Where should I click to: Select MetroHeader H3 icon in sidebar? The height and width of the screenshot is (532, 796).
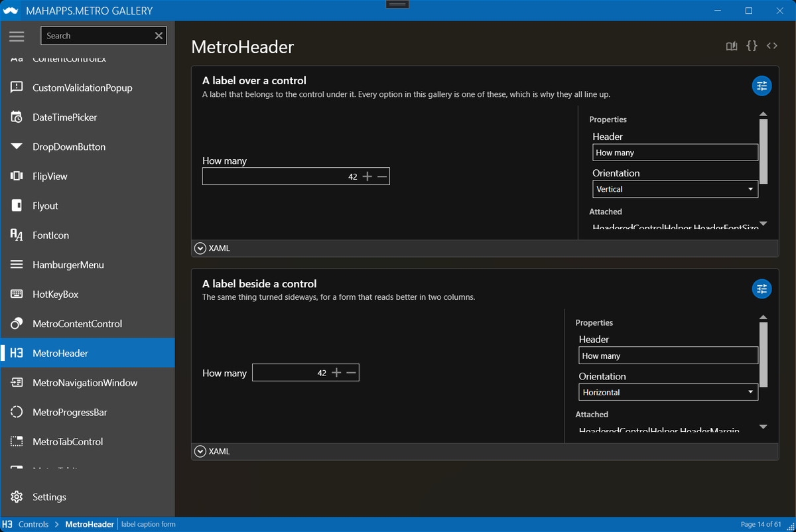[17, 353]
